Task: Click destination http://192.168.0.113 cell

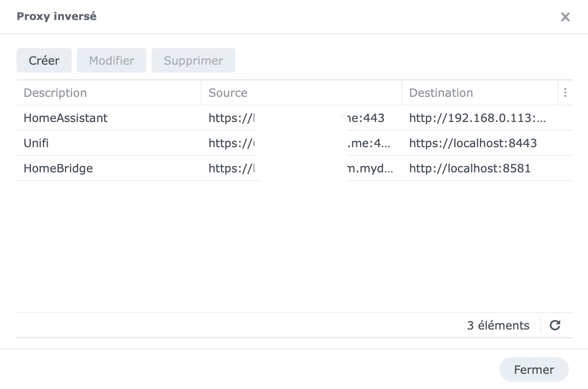Action: (477, 118)
